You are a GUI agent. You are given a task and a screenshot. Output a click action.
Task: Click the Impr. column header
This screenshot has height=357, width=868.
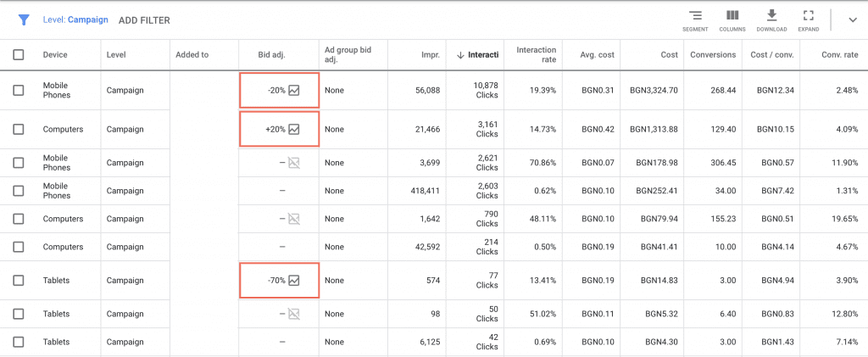pos(431,55)
